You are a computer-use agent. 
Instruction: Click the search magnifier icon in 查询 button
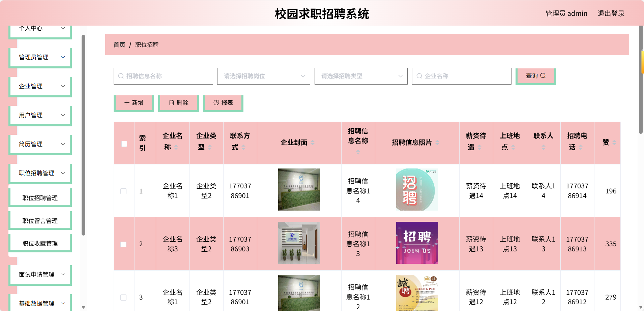pyautogui.click(x=543, y=76)
